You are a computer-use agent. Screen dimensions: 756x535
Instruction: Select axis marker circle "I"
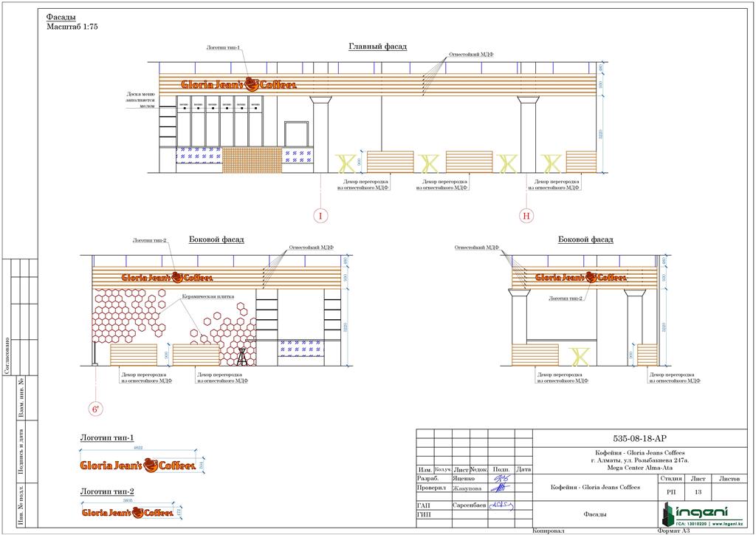[x=320, y=216]
